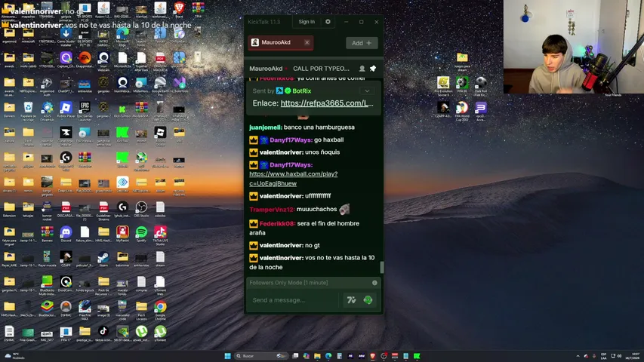The image size is (644, 362).
Task: Click username Danyf17Ways saying go haxball
Action: 291,140
